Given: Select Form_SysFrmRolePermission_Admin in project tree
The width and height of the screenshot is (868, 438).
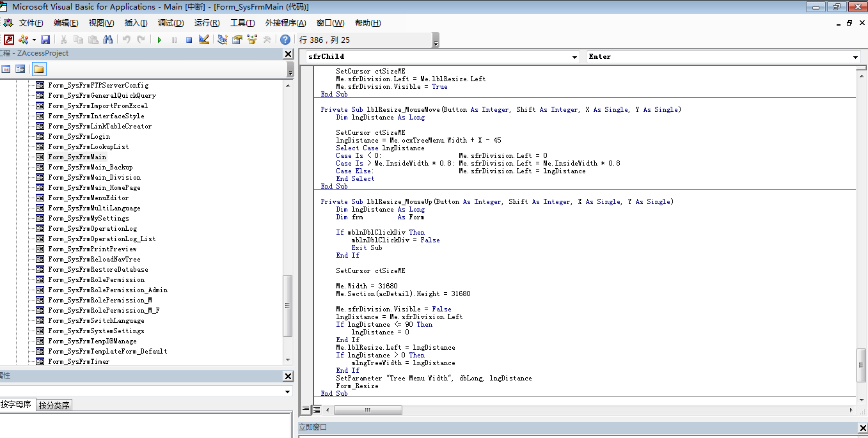Looking at the screenshot, I should (107, 290).
